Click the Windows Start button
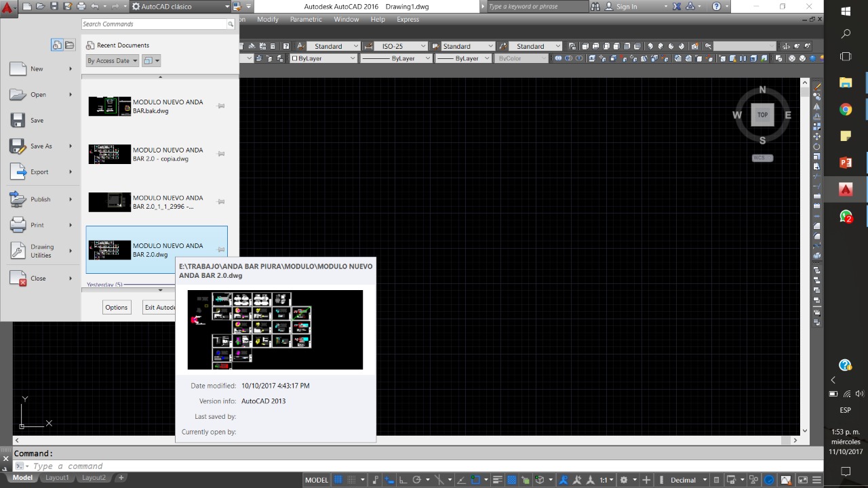Viewport: 868px width, 488px height. (846, 12)
